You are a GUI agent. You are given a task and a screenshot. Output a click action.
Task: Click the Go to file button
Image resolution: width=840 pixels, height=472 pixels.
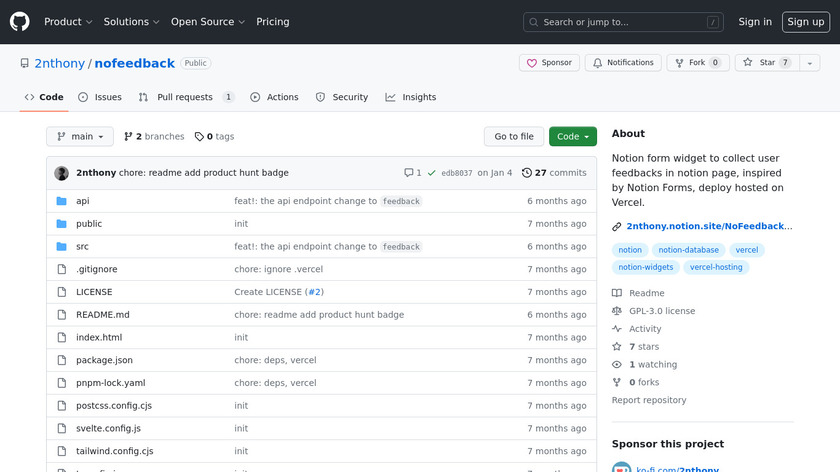[514, 137]
